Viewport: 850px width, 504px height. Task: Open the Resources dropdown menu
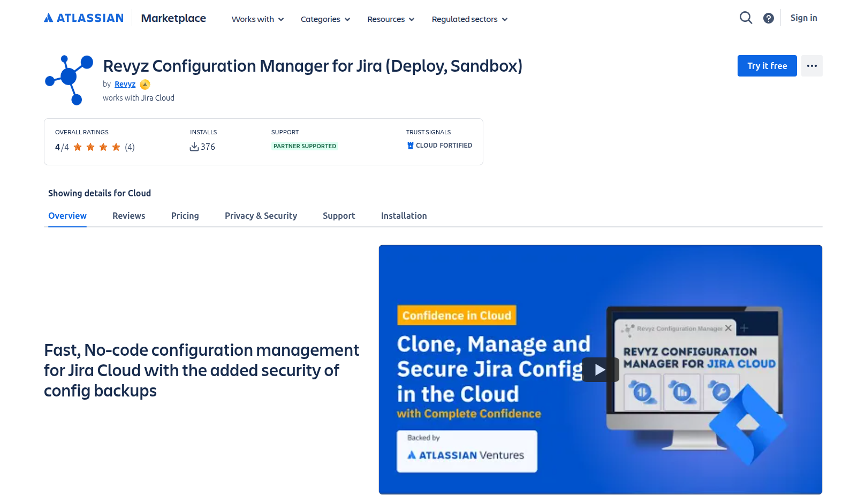click(391, 19)
